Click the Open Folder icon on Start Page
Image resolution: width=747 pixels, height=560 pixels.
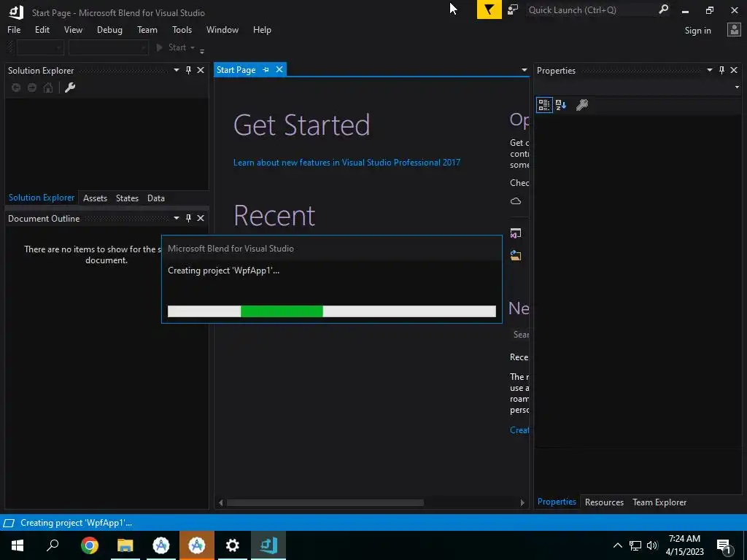516,255
